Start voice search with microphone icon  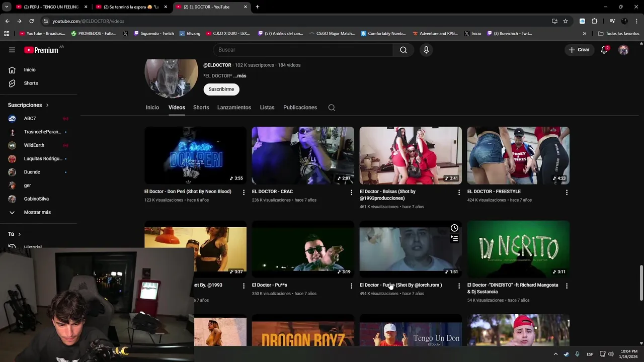click(x=426, y=50)
